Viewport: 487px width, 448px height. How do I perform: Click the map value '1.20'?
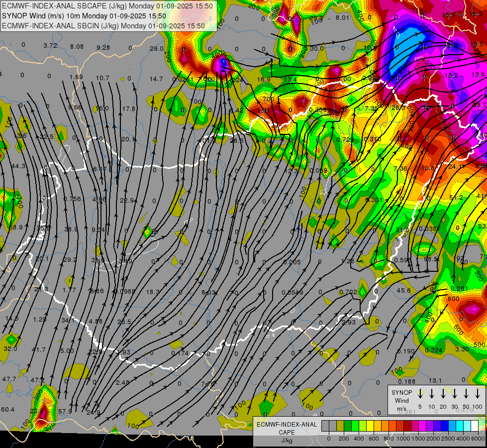[x=40, y=319]
